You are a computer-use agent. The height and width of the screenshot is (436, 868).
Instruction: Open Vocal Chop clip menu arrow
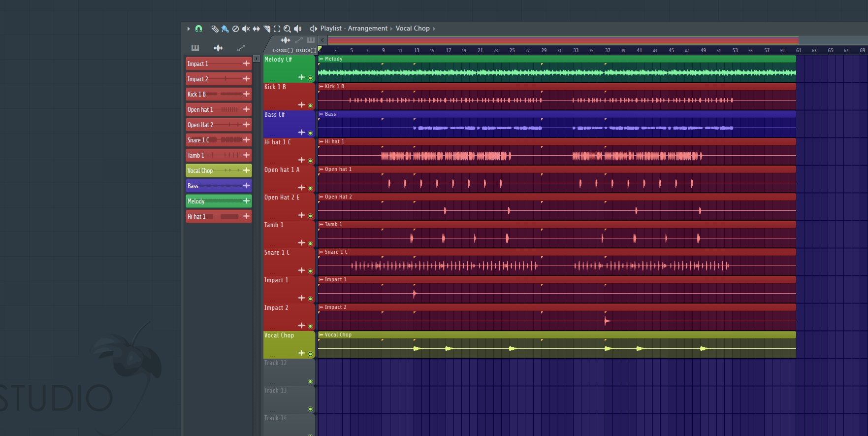tap(321, 335)
